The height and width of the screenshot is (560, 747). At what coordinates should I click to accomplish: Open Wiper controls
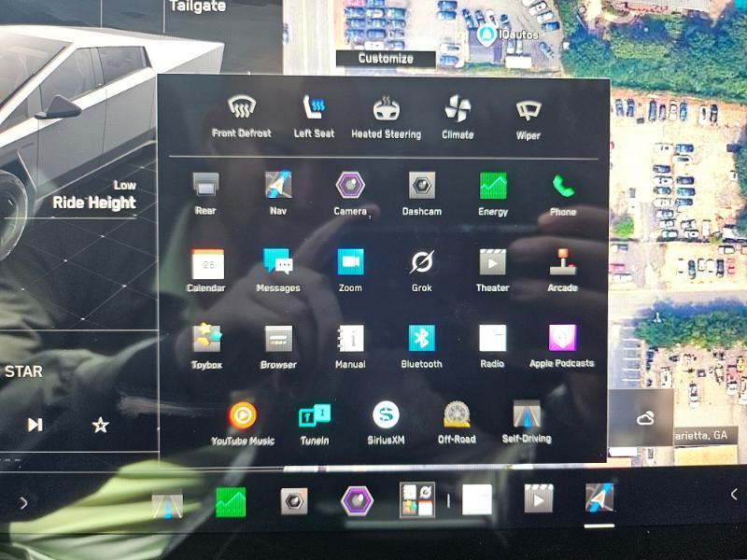529,119
